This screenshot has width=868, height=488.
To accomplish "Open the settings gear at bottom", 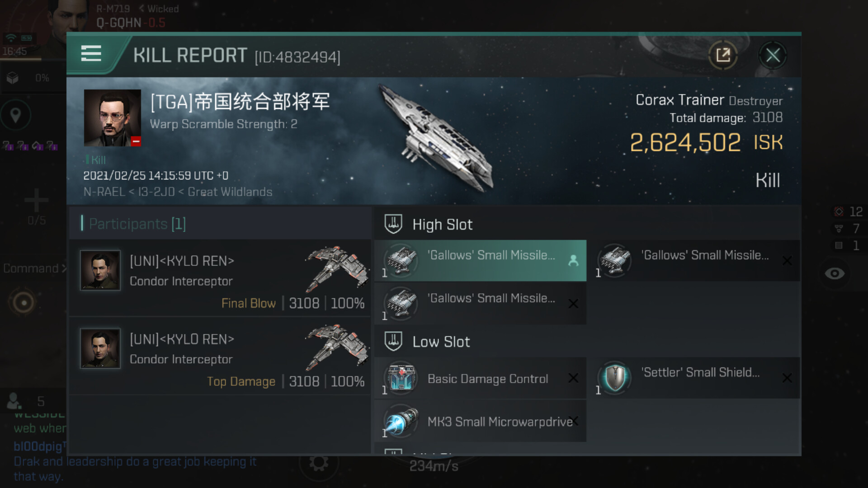I will [319, 463].
